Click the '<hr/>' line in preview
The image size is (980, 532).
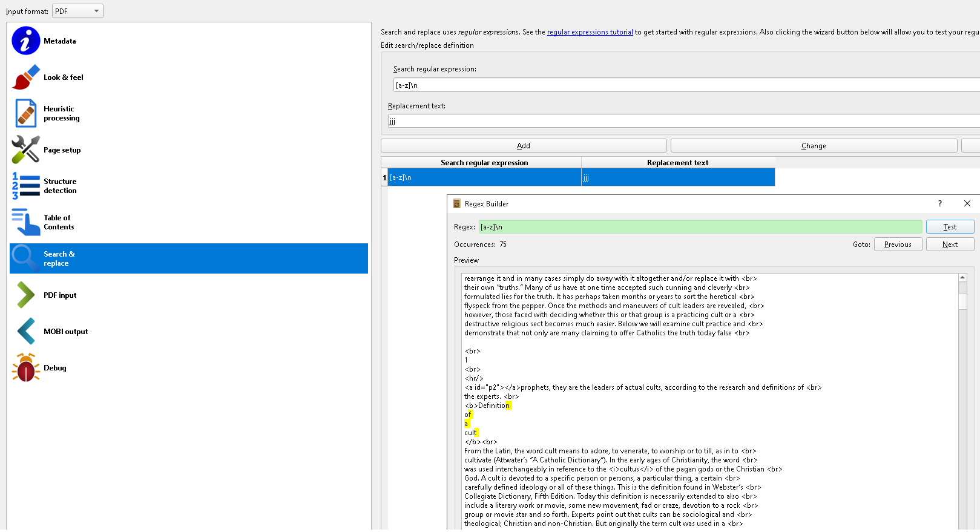(x=474, y=378)
